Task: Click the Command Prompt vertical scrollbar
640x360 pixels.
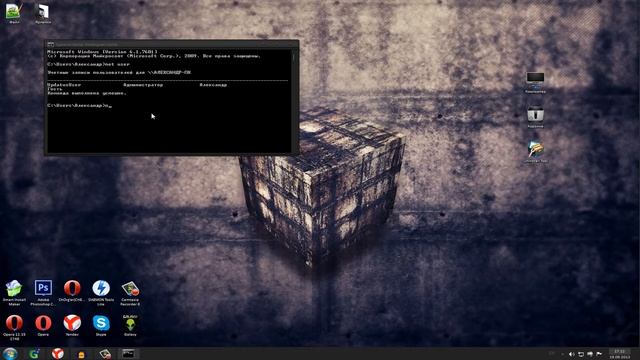Action: tap(293, 100)
